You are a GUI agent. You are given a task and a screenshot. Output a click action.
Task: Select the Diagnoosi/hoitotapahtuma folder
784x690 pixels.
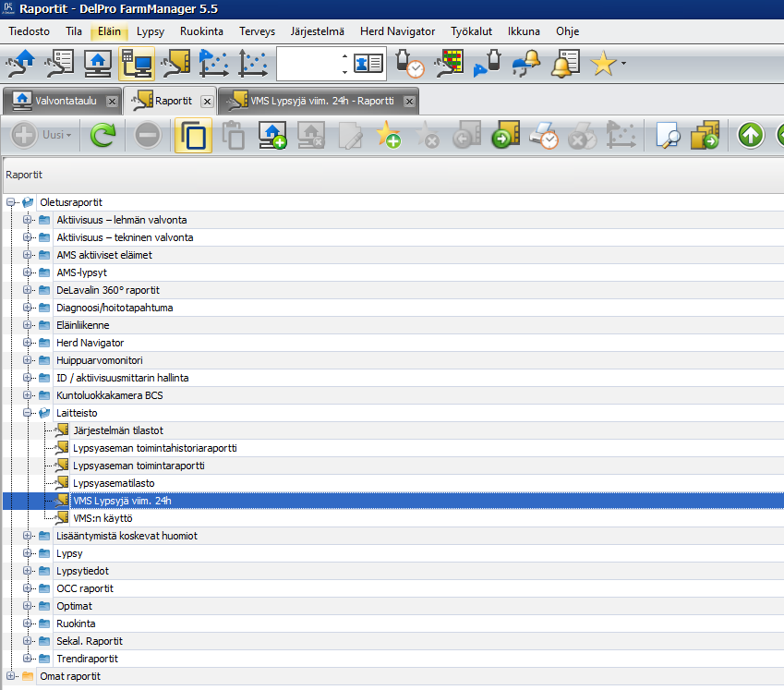click(x=115, y=308)
